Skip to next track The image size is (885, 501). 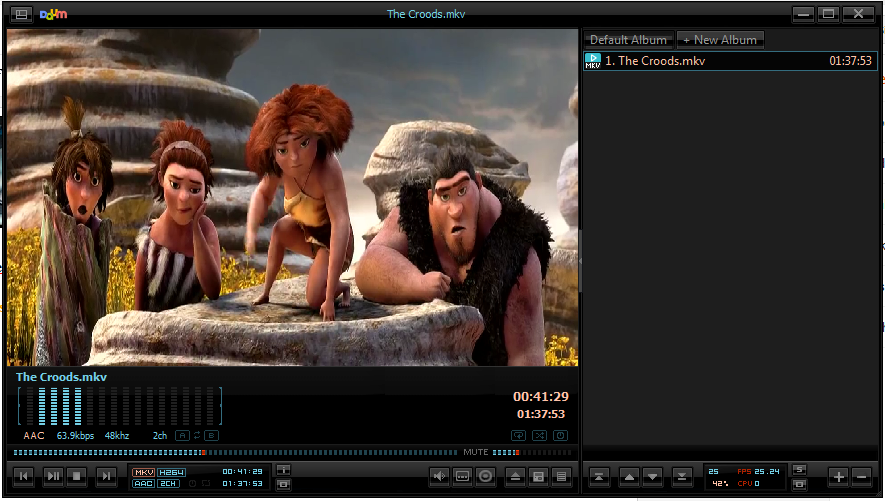(106, 476)
